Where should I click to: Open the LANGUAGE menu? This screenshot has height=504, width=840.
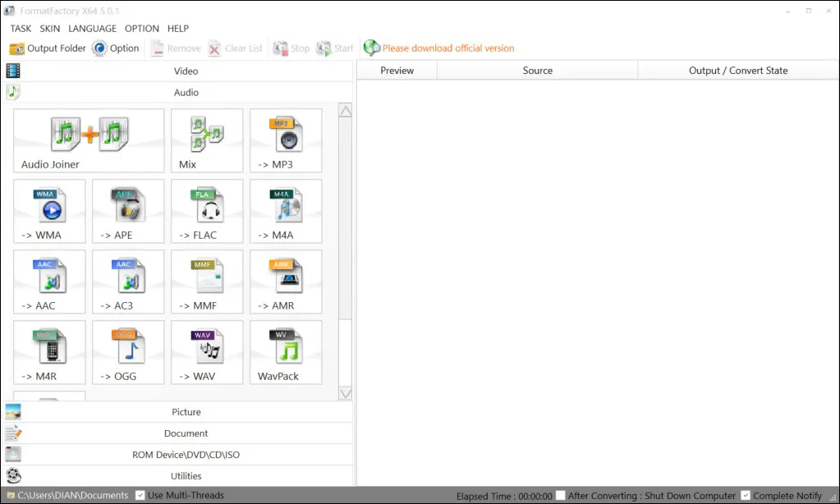click(92, 29)
